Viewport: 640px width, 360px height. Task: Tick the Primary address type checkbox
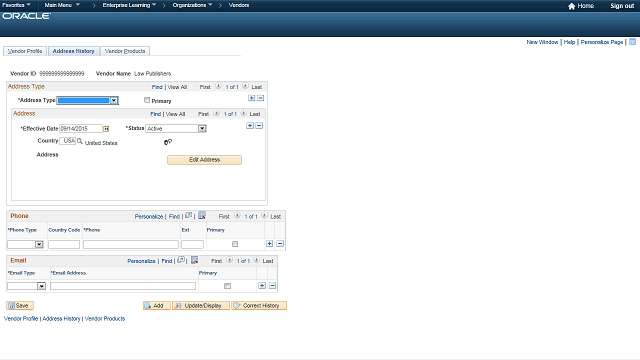point(147,100)
